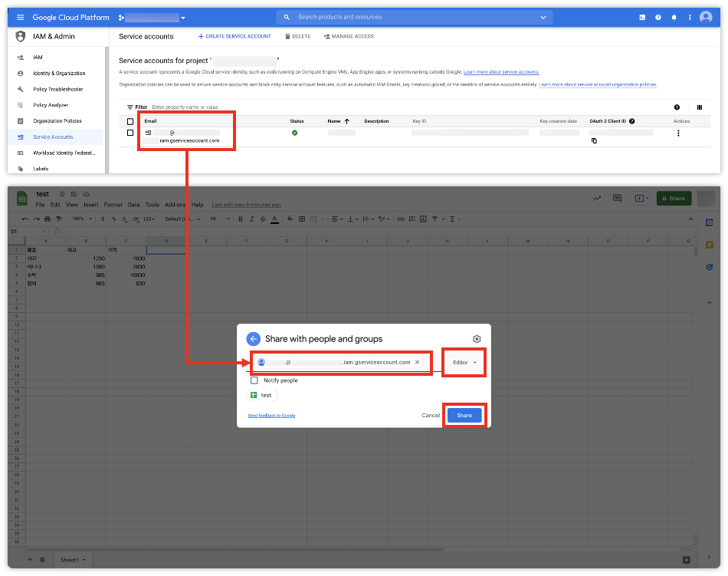Viewport: 728px width, 576px height.
Task: Open the Cloud Platform help icon
Action: (x=658, y=17)
